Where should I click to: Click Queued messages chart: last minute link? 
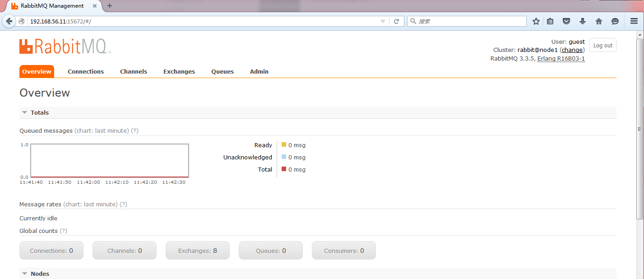coord(102,130)
